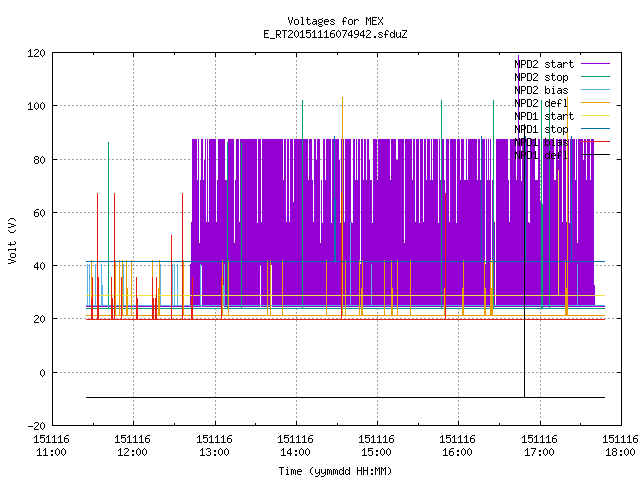640x480 pixels.
Task: Click the x-axis tick label 151116 16:00
Action: point(458,446)
